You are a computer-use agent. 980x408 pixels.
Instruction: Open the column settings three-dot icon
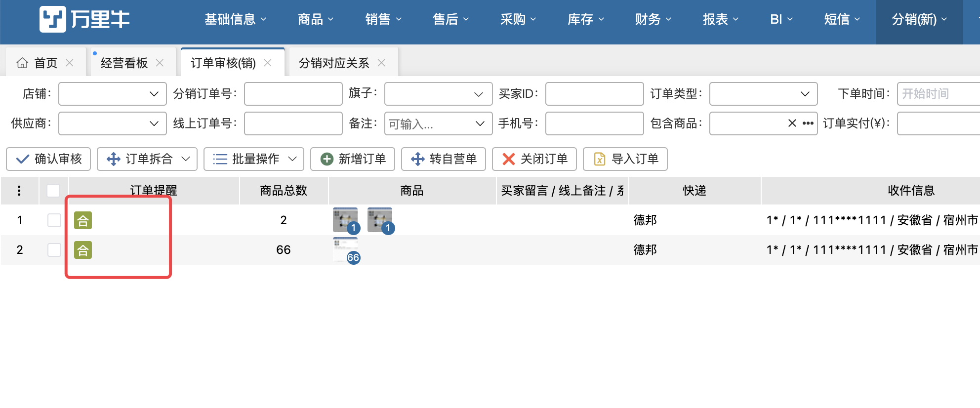click(19, 190)
